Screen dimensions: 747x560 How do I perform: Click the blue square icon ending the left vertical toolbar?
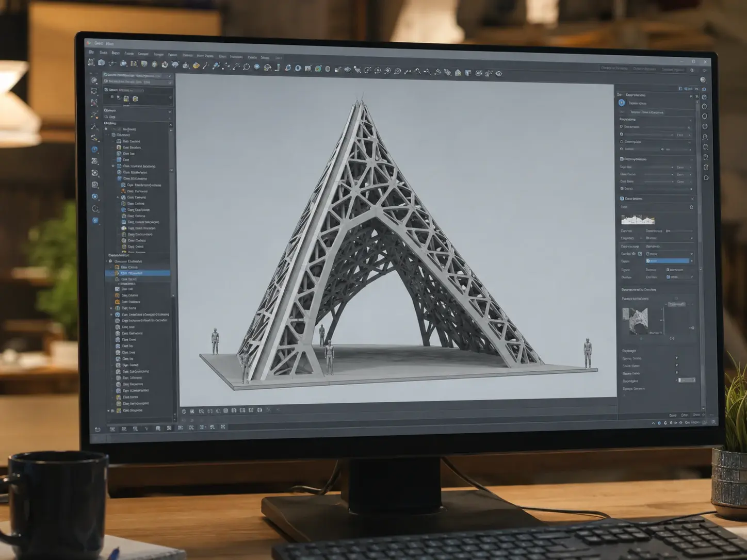click(95, 220)
